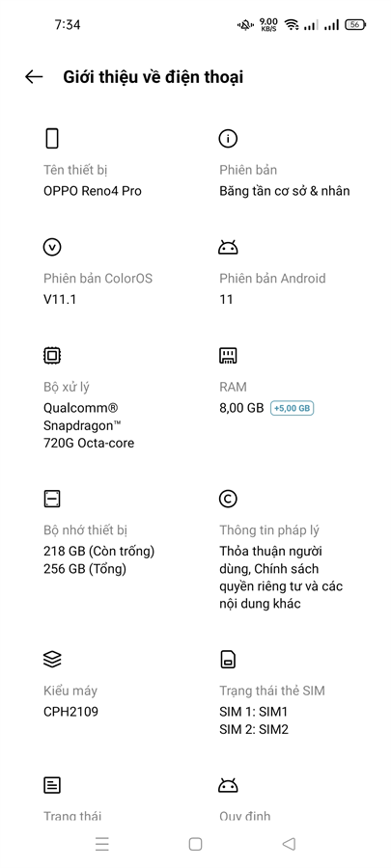The height and width of the screenshot is (868, 391).
Task: Tap the copyright legal information icon
Action: 228,499
